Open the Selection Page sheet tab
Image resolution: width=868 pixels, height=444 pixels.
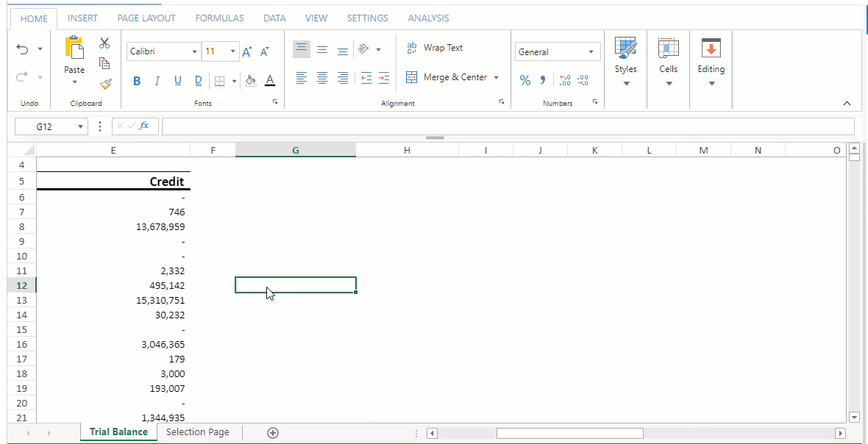(197, 432)
